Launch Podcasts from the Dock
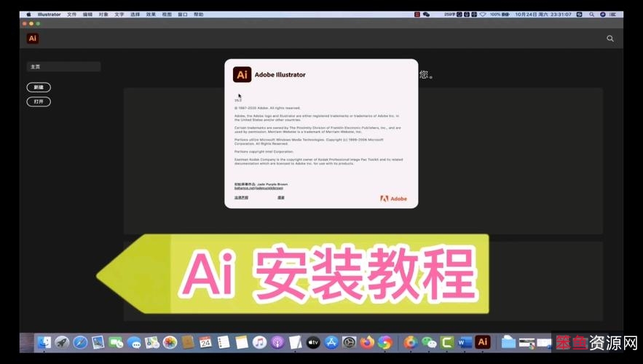The height and width of the screenshot is (364, 643). (277, 342)
